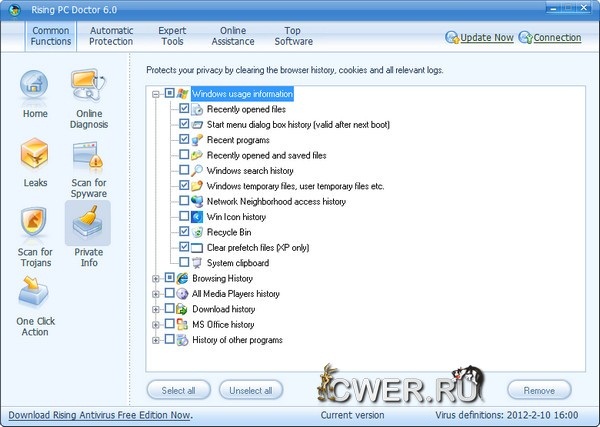Expand MS Office history node
The image size is (600, 427).
(x=155, y=325)
